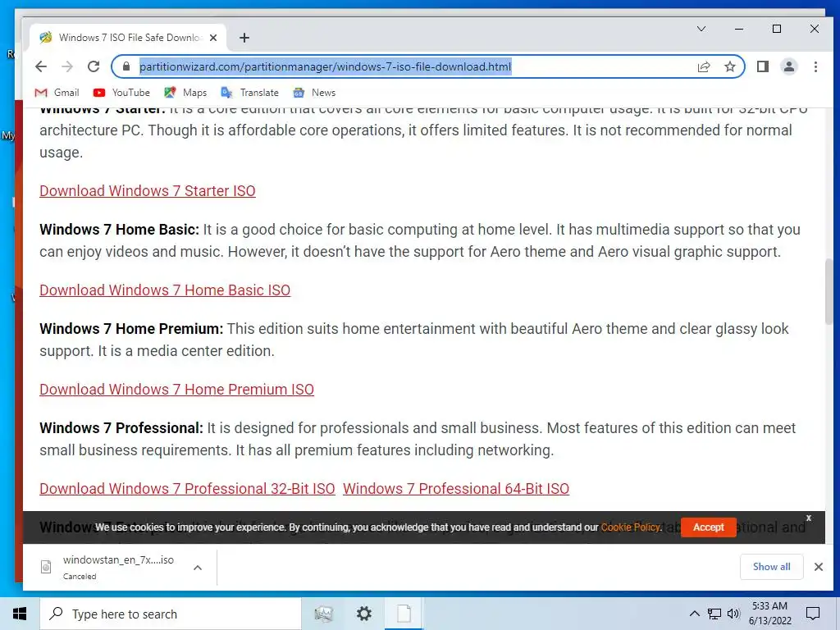The height and width of the screenshot is (630, 840).
Task: Close the Windows 7 ISO File tab
Action: click(213, 38)
